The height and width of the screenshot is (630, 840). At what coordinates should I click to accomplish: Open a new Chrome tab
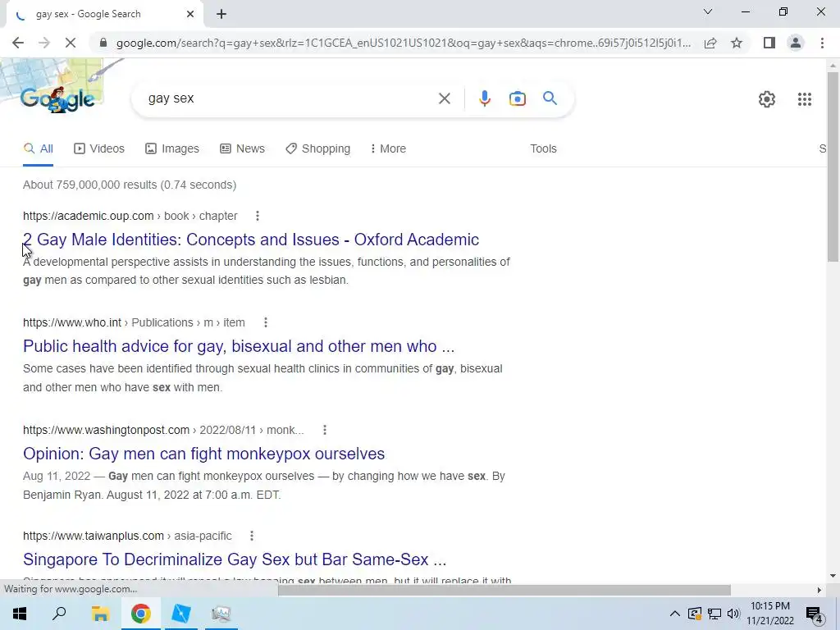(221, 15)
